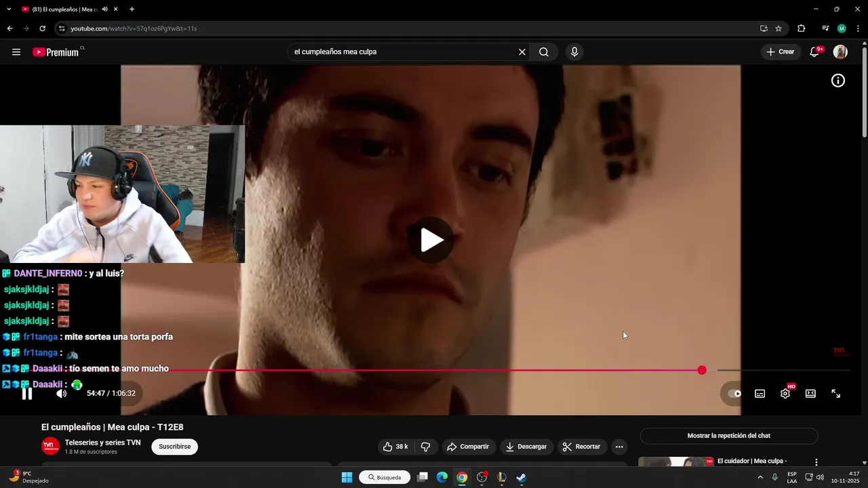Image resolution: width=868 pixels, height=488 pixels.
Task: Open Chrome from the taskbar
Action: (462, 477)
